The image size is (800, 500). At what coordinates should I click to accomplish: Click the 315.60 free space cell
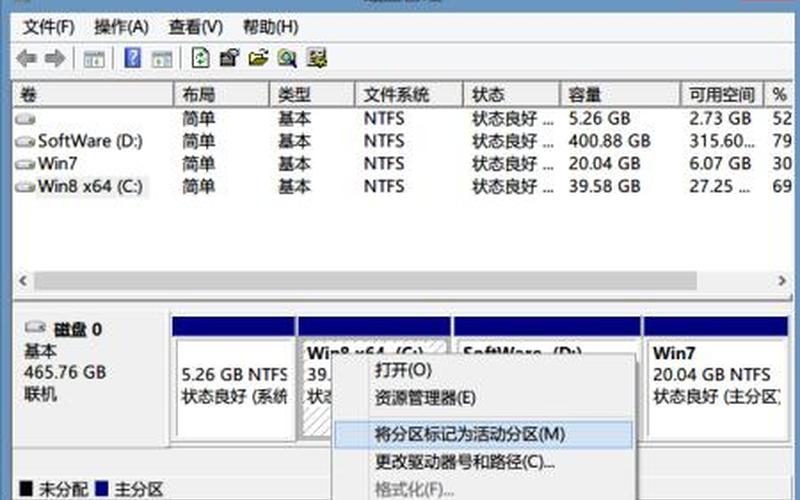[x=722, y=141]
